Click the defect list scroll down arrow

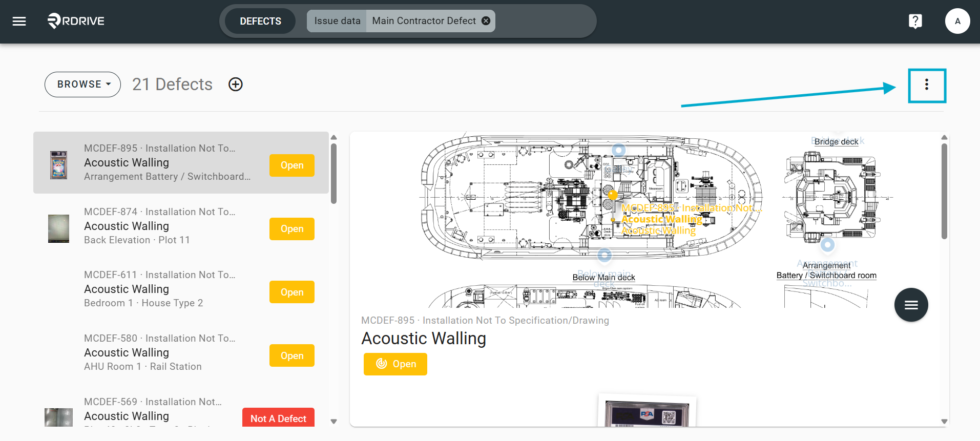[x=333, y=422]
